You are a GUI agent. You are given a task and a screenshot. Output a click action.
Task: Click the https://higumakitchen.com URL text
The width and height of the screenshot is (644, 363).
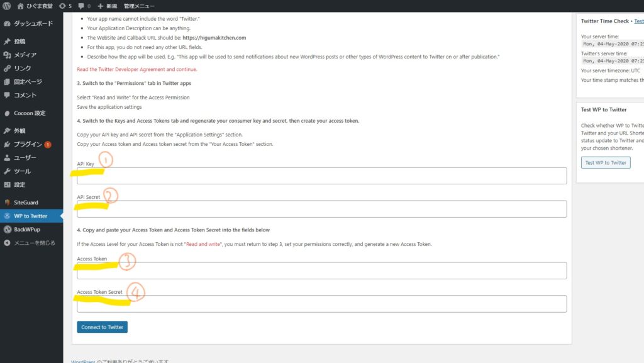point(214,38)
